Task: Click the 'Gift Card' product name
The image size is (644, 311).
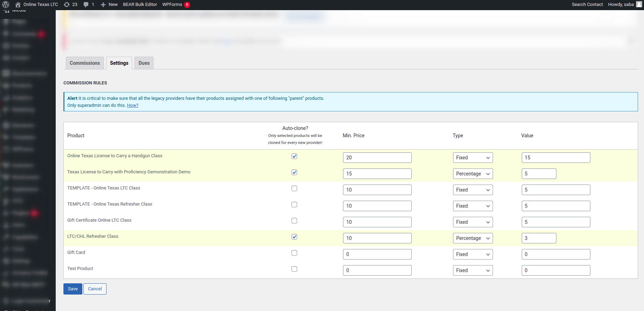Action: click(76, 253)
